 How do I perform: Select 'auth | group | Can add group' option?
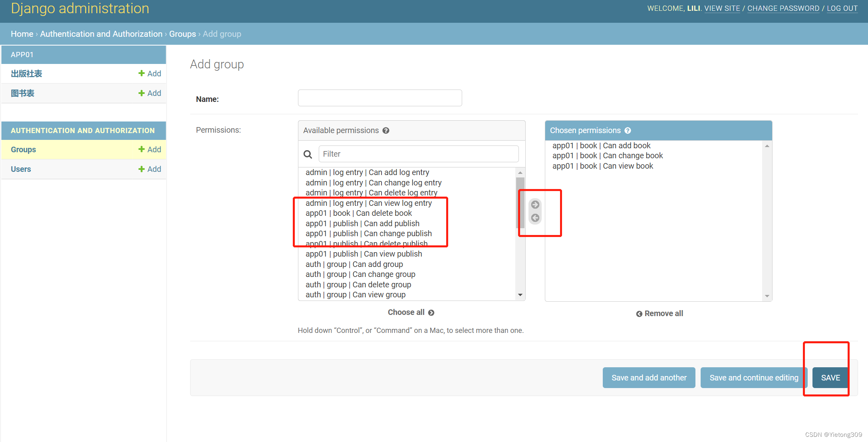(354, 264)
